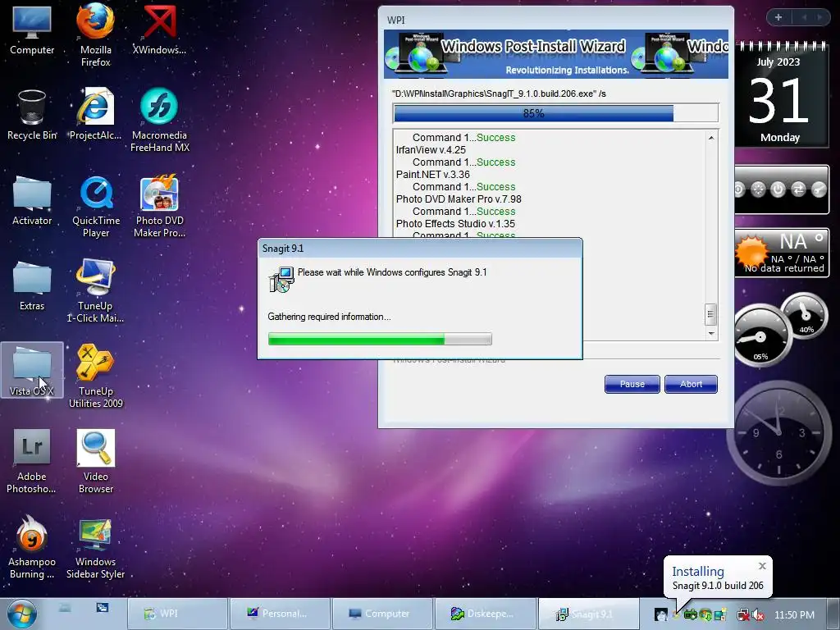Select the Vista OS X folder
The width and height of the screenshot is (840, 630).
(32, 370)
